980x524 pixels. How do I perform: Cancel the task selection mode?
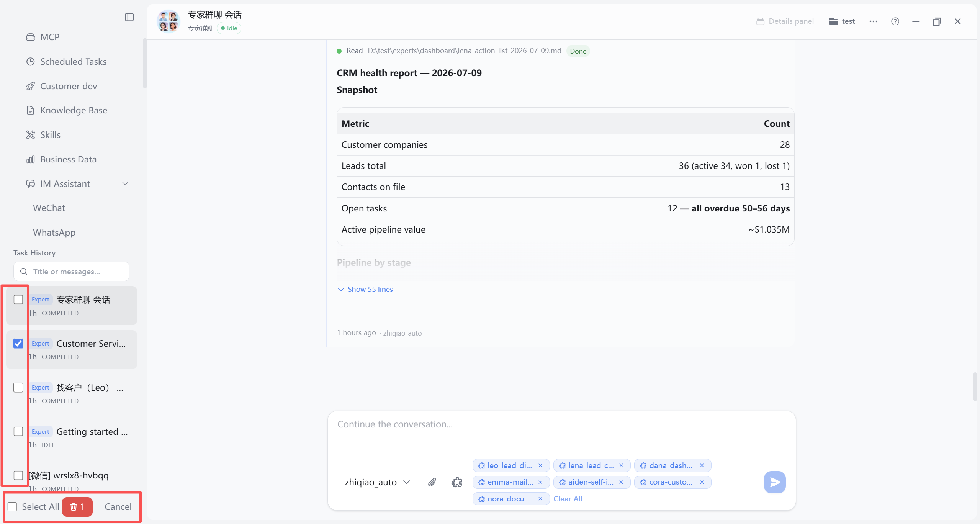point(118,507)
